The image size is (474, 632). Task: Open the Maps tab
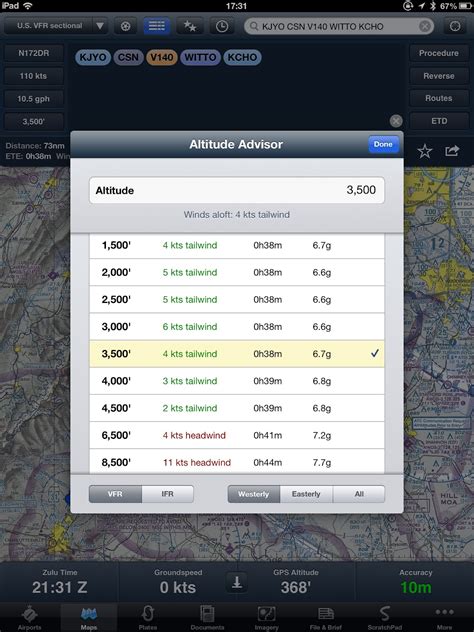[x=89, y=617]
